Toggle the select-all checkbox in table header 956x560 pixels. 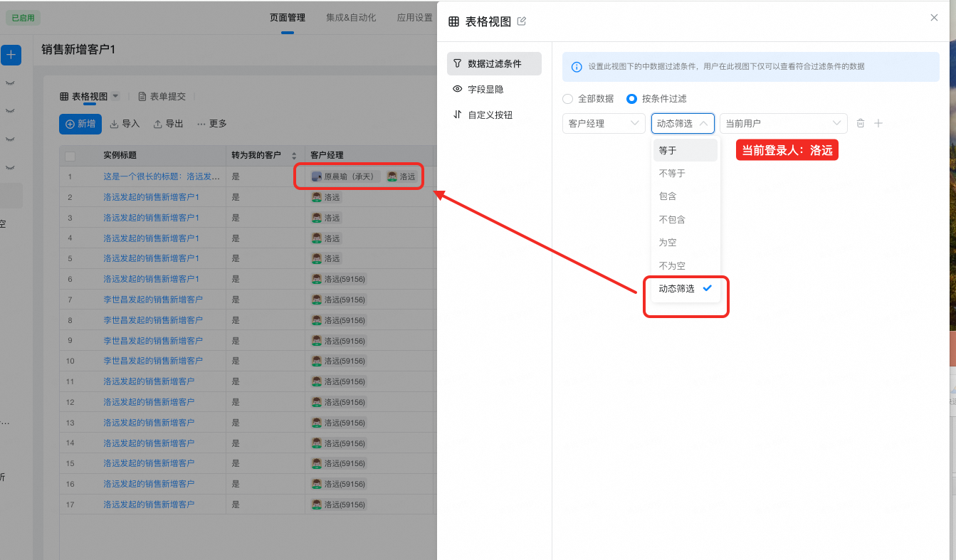[70, 156]
